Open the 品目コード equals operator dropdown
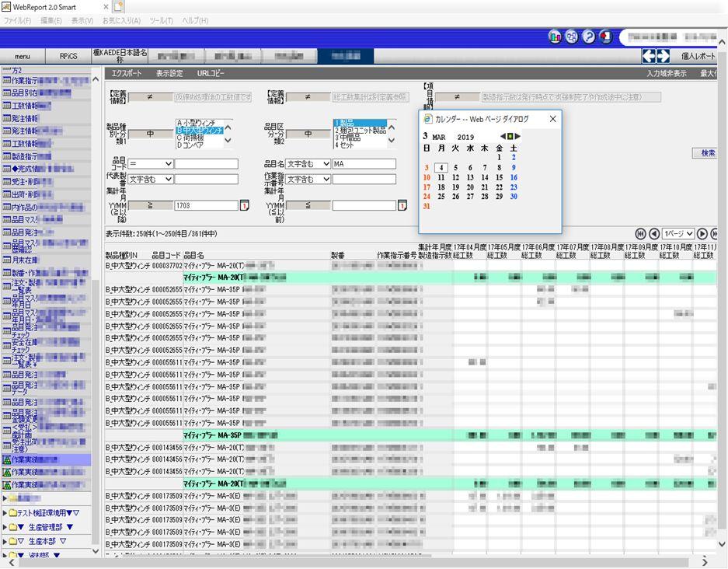The width and height of the screenshot is (728, 569). pos(151,164)
